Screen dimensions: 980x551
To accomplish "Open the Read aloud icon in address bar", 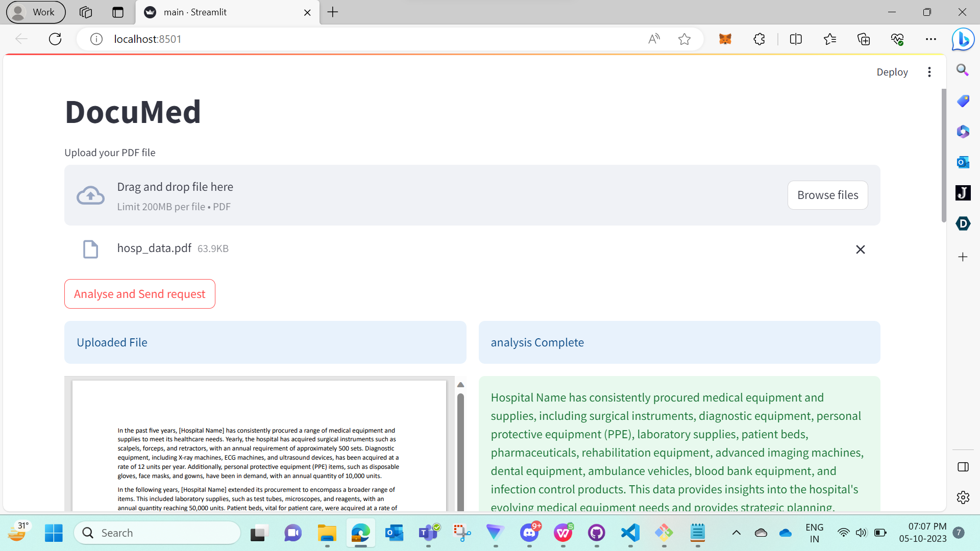I will [654, 39].
